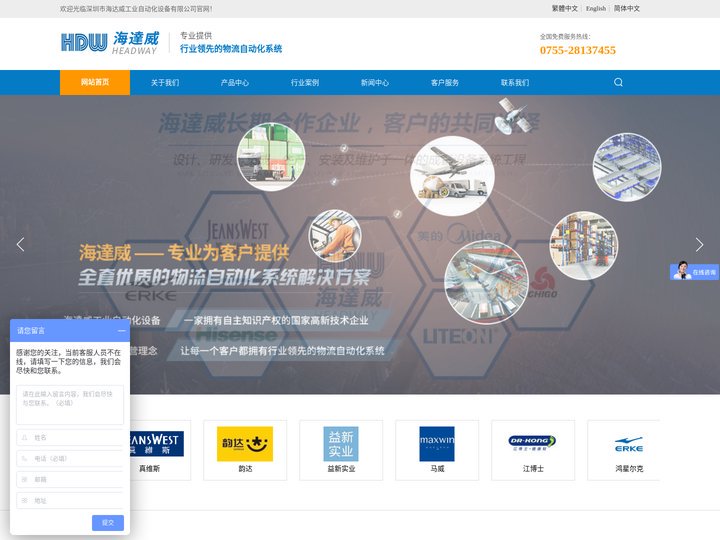
Task: Open the 韵达 client logo card
Action: 245,450
